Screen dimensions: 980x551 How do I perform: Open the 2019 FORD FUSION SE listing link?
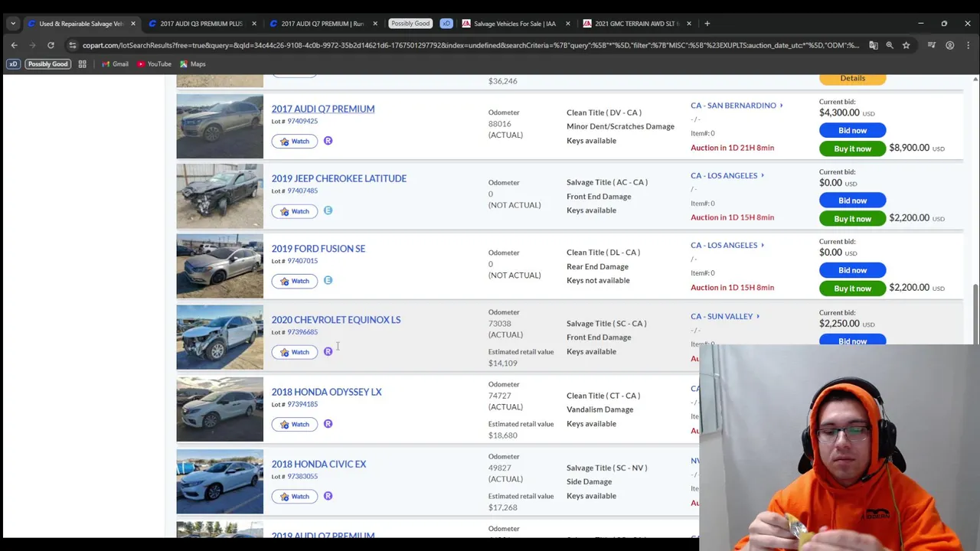pos(318,249)
